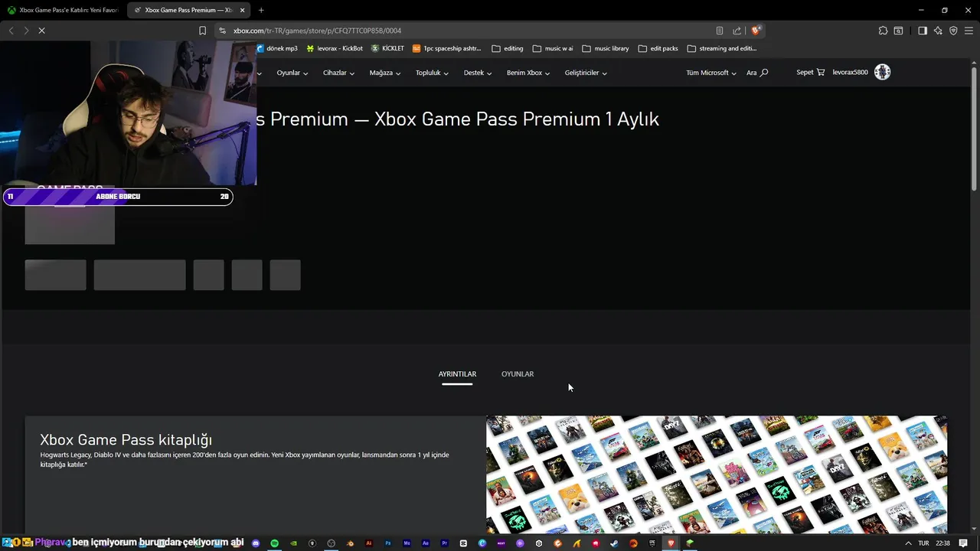
Task: Open the tab search icon in toolbar
Action: point(898,31)
